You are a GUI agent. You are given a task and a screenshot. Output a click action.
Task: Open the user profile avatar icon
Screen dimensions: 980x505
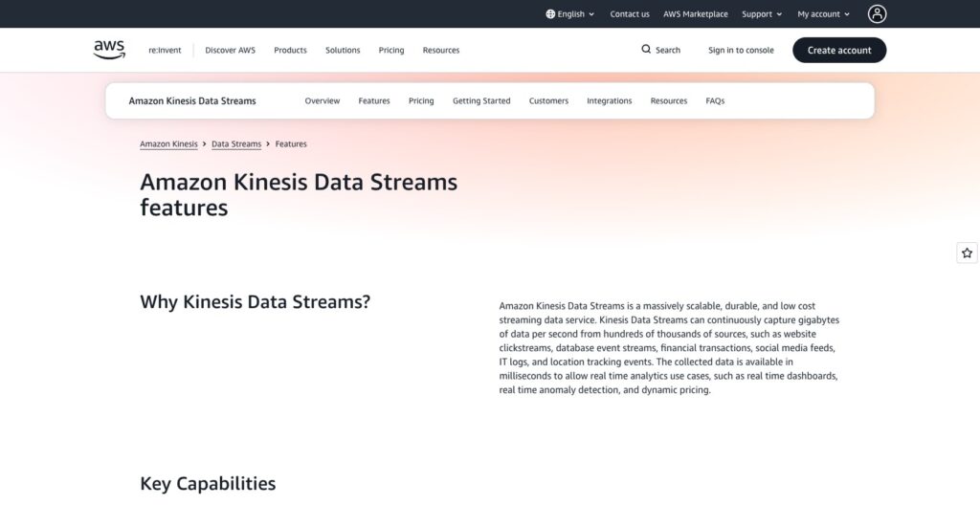tap(877, 13)
